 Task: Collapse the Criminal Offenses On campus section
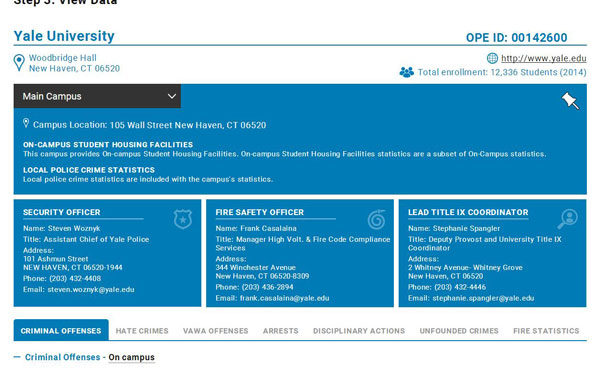pos(17,357)
